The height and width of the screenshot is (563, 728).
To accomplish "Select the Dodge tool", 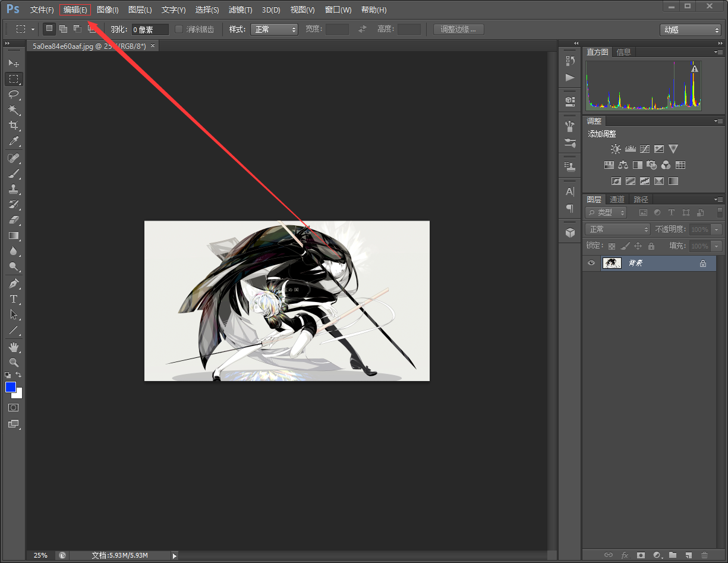I will coord(14,266).
